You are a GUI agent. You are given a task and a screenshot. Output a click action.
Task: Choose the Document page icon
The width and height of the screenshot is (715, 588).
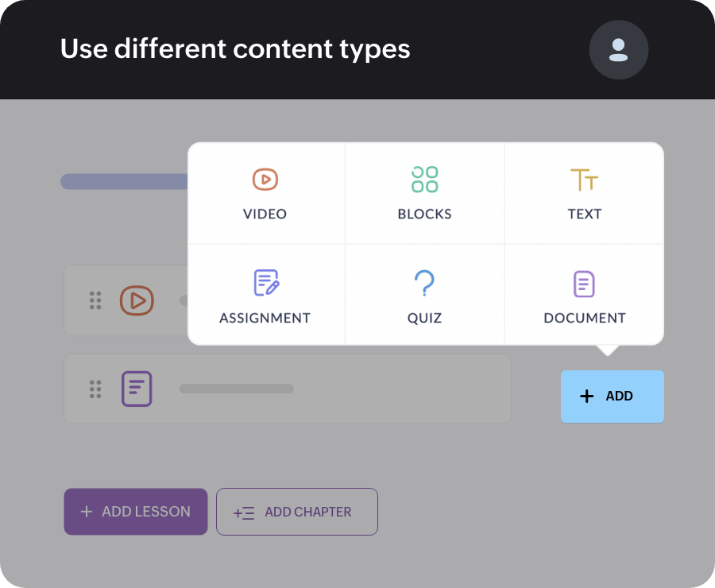[x=584, y=284]
